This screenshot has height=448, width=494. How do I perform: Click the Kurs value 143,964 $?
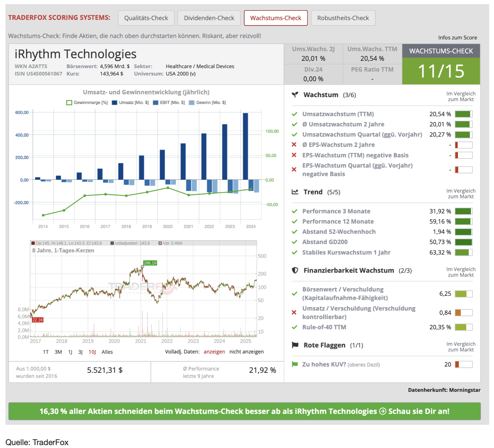point(111,74)
